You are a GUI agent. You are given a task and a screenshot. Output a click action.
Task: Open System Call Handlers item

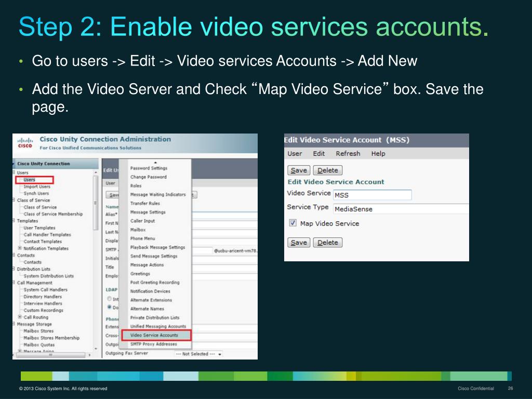pyautogui.click(x=45, y=289)
